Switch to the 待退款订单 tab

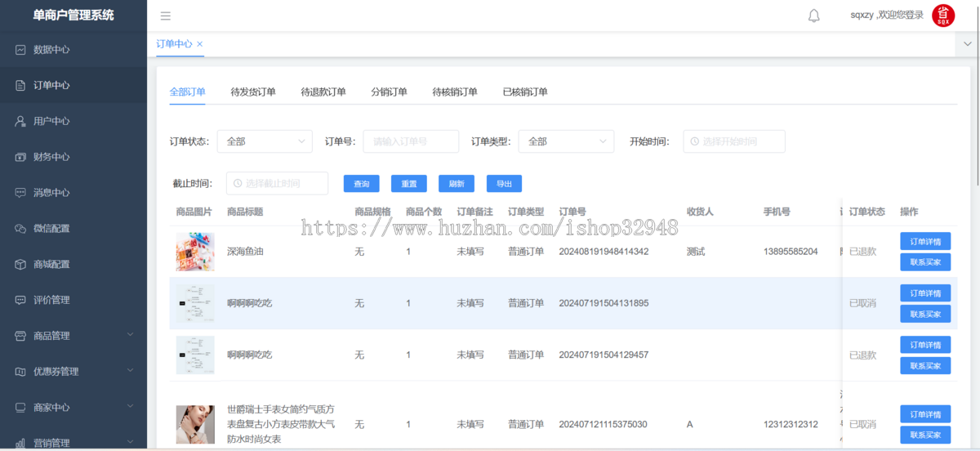point(323,92)
